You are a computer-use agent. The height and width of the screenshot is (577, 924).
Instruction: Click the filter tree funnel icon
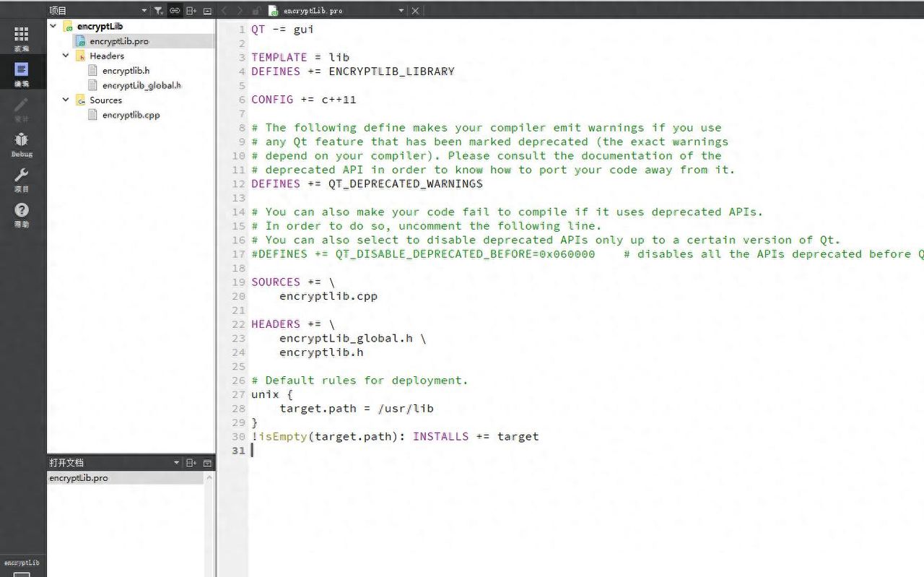click(x=159, y=11)
